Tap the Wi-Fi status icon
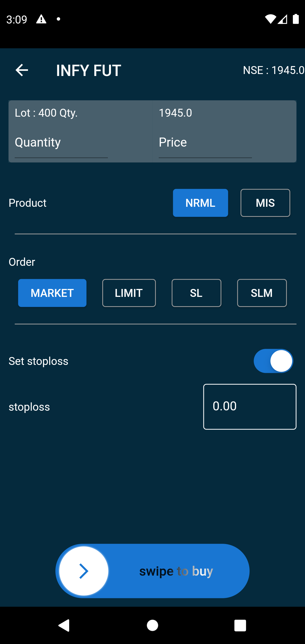Viewport: 305px width, 644px height. [x=270, y=19]
